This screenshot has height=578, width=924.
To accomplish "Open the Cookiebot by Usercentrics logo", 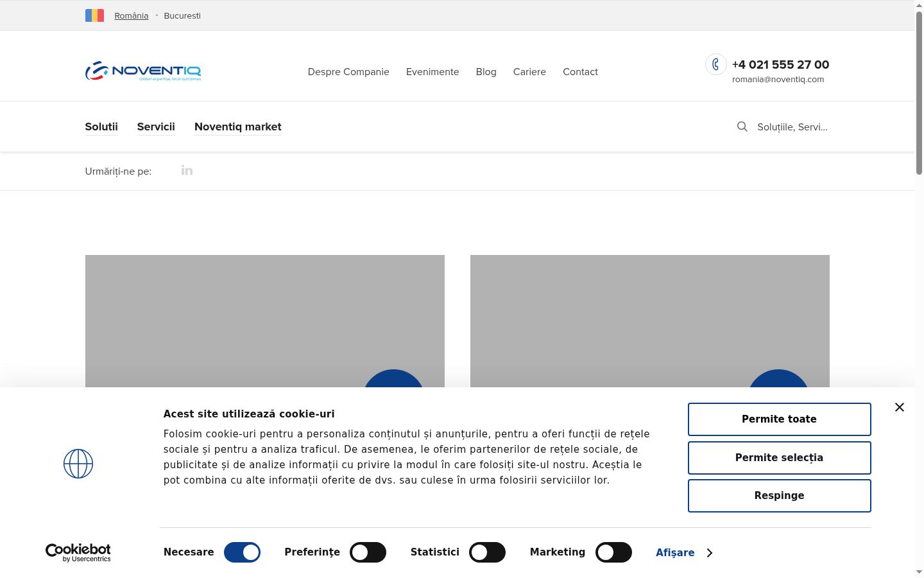I will point(78,552).
